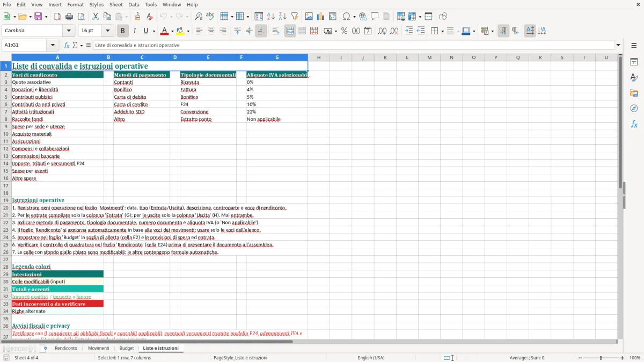Run the spelling check
Viewport: 644px width, 362px height.
pyautogui.click(x=210, y=17)
